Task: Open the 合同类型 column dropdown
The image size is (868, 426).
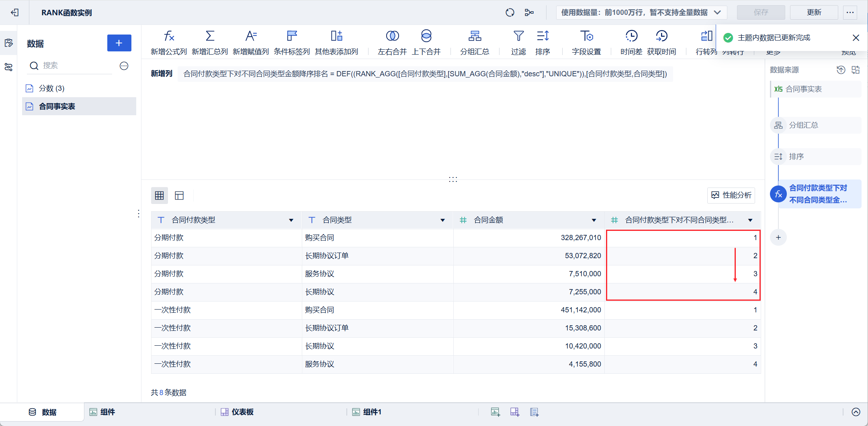Action: (x=442, y=220)
